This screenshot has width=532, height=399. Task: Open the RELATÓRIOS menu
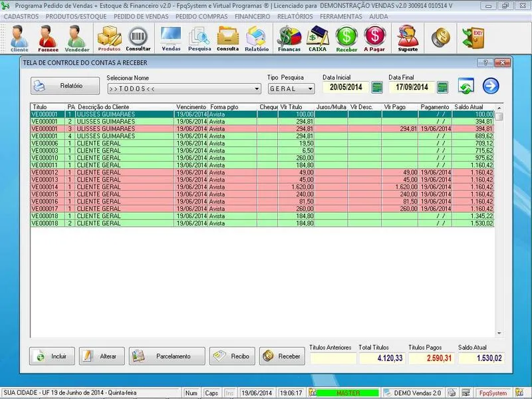pyautogui.click(x=295, y=16)
